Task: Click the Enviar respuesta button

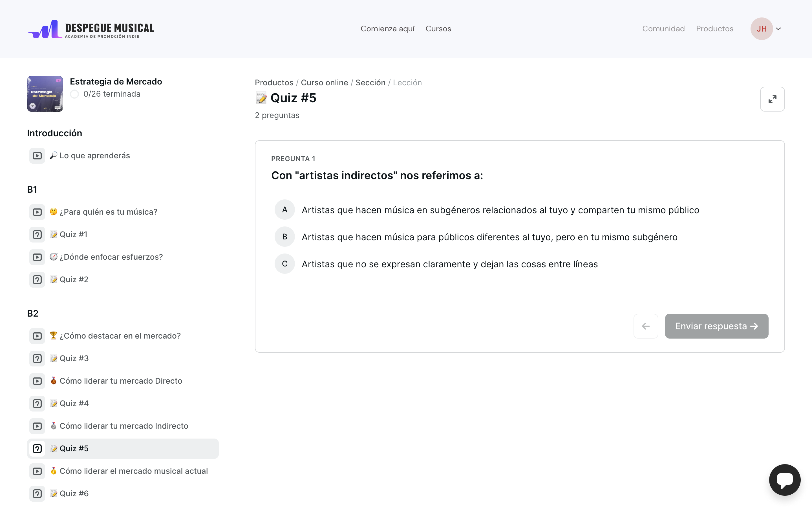Action: (x=716, y=326)
